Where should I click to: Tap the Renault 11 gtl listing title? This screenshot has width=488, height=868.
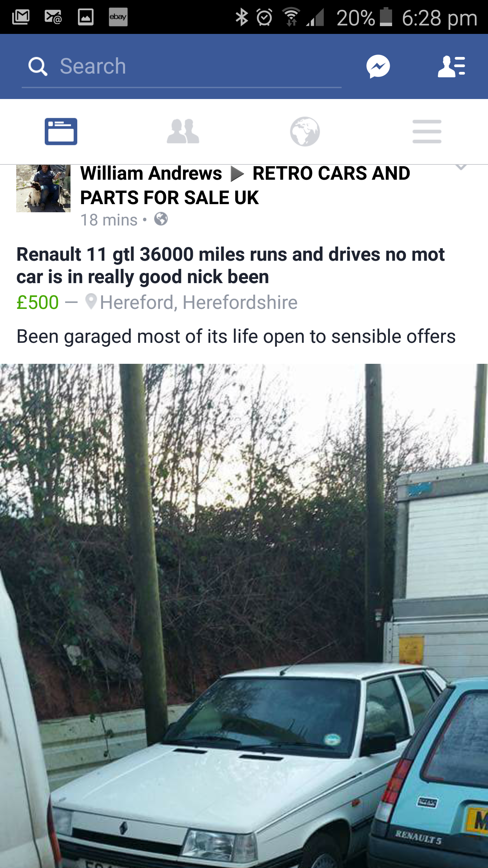[x=230, y=265]
